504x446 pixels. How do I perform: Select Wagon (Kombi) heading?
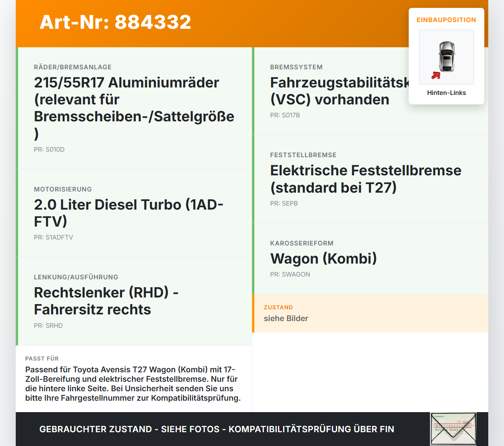tap(324, 258)
